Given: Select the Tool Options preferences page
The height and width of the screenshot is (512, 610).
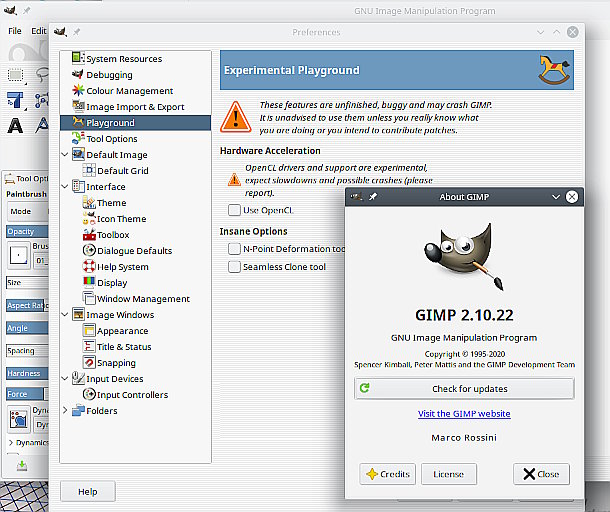Looking at the screenshot, I should [x=135, y=139].
